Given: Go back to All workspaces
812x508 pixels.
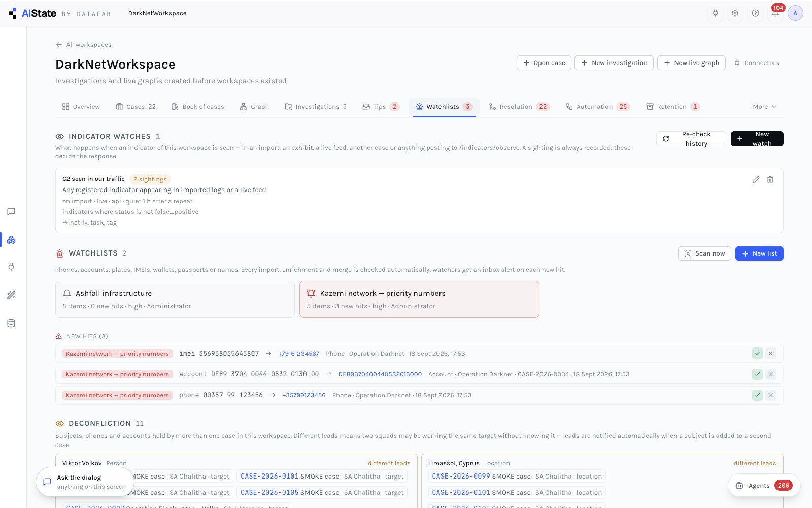Looking at the screenshot, I should [x=84, y=45].
